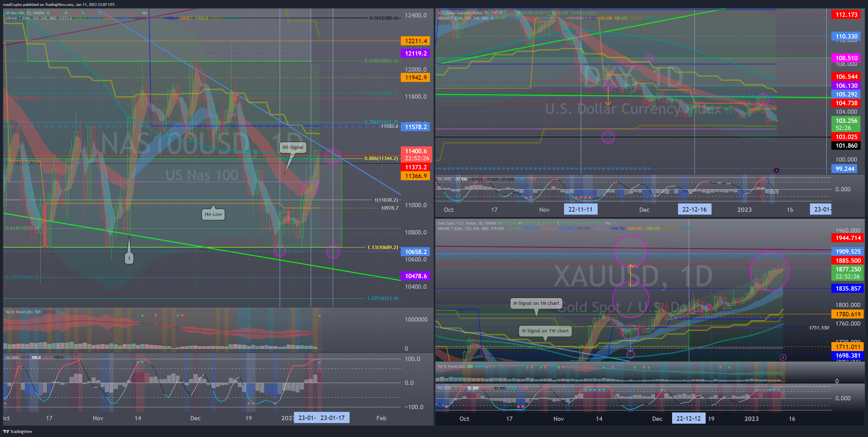Image resolution: width=868 pixels, height=437 pixels.
Task: Select the 1944.714 red gold price label
Action: [848, 238]
